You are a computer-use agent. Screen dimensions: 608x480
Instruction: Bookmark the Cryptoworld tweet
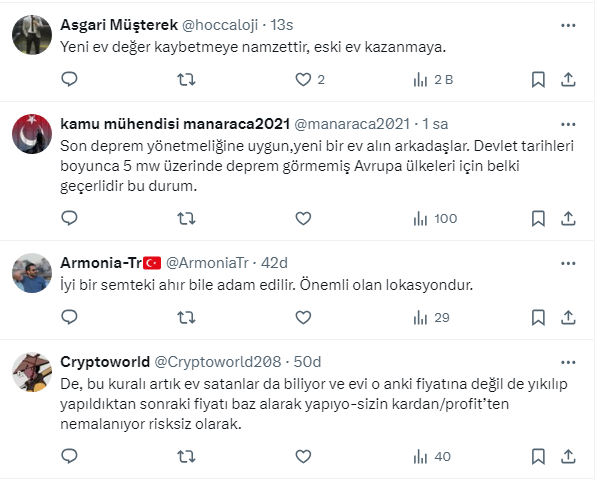[x=538, y=456]
